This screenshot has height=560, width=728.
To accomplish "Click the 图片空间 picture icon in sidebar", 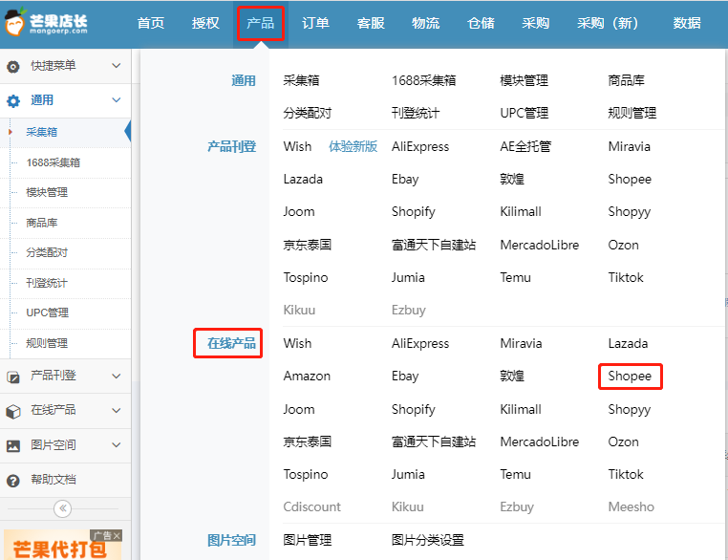I will 13,445.
